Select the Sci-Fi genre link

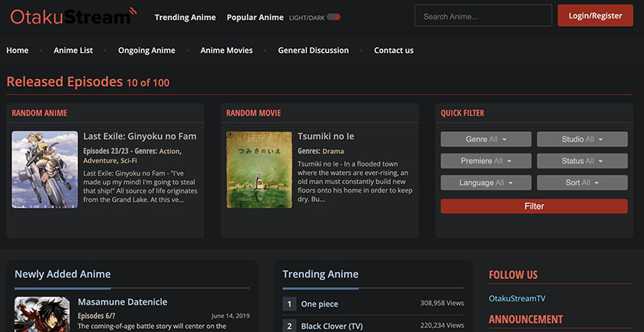(129, 161)
